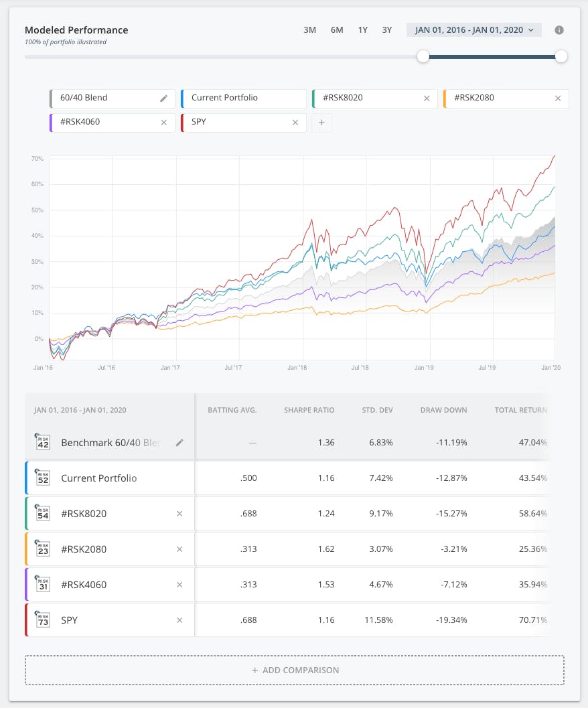
Task: Edit the 60/40 Blend pencil icon in legend
Action: [x=164, y=98]
